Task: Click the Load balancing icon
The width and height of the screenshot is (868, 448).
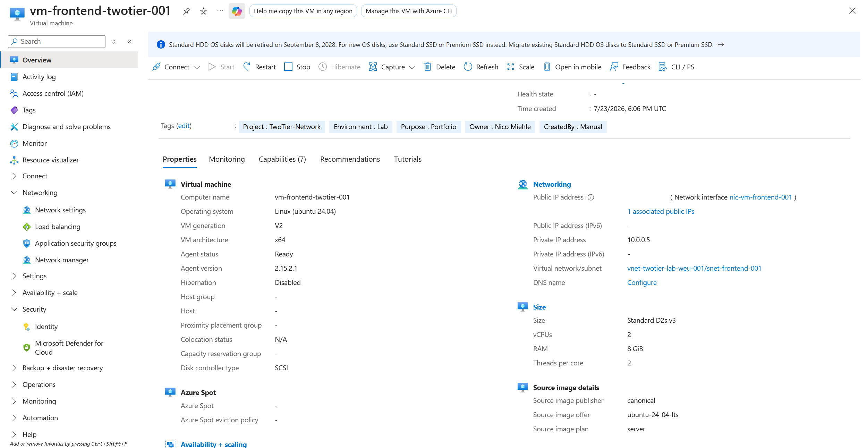Action: 27,227
